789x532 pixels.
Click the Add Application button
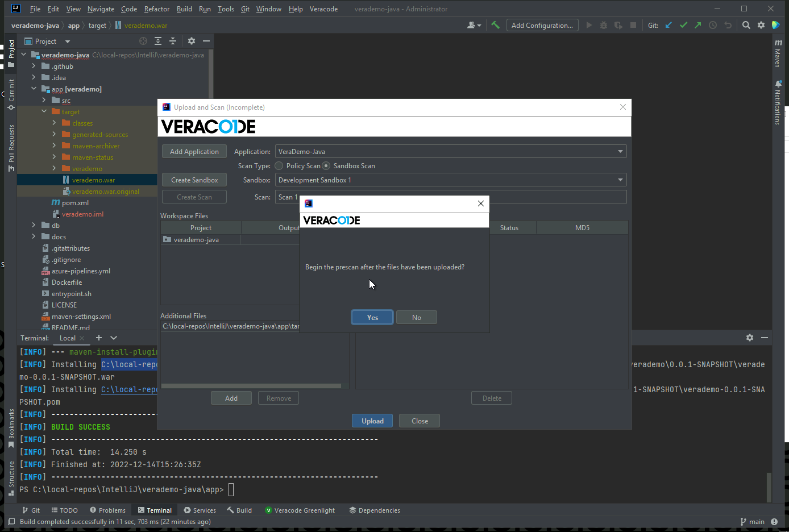point(194,151)
